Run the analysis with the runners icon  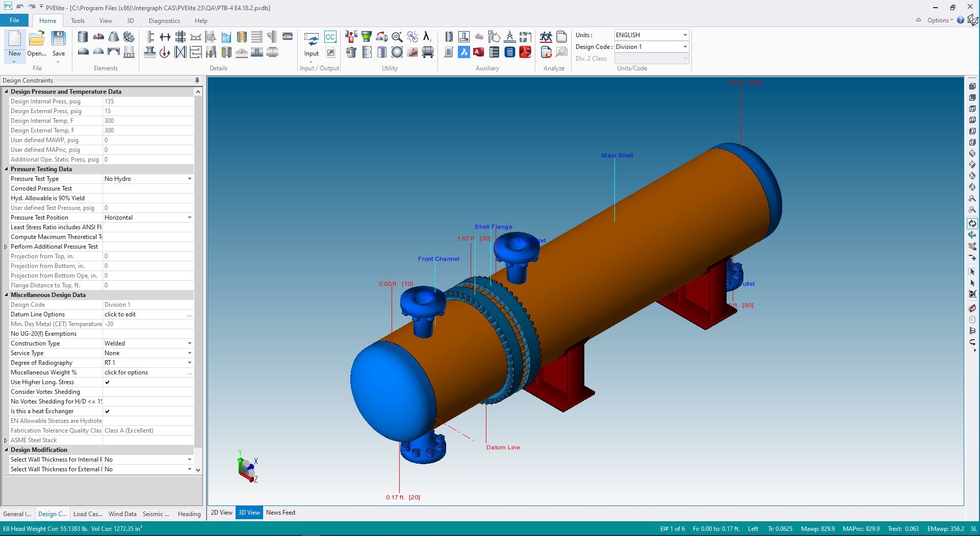pyautogui.click(x=546, y=37)
